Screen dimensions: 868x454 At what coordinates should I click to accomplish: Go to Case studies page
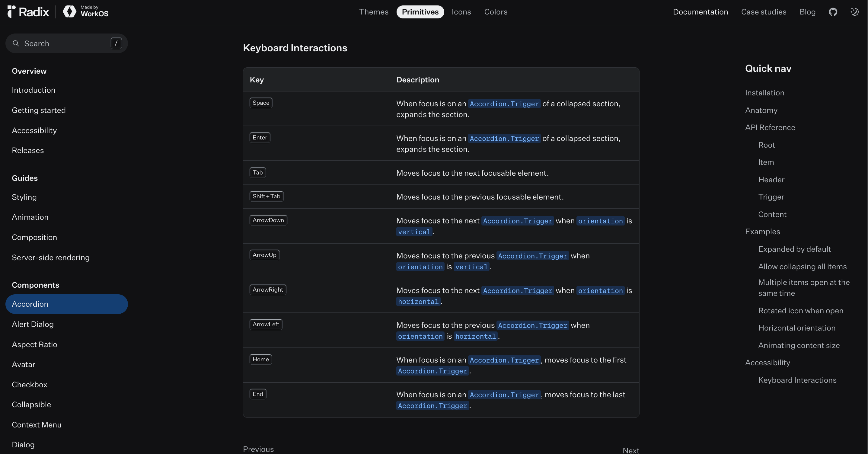click(763, 12)
